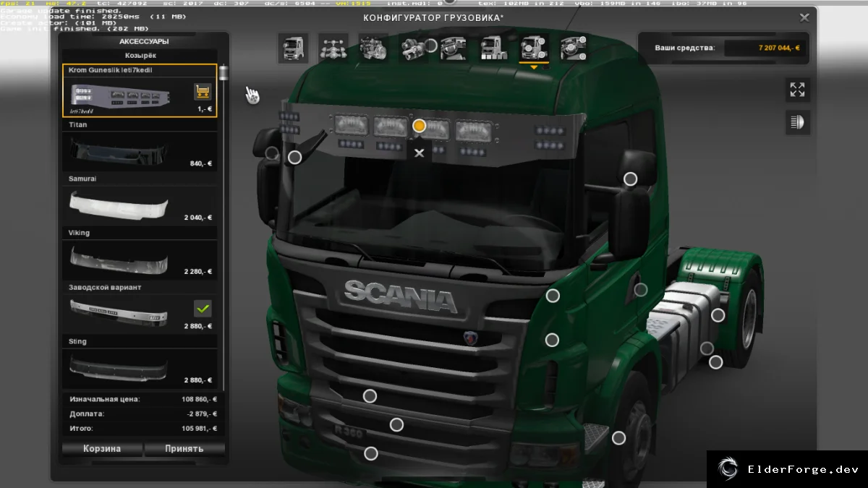Open the chassis configuration icon

click(333, 48)
